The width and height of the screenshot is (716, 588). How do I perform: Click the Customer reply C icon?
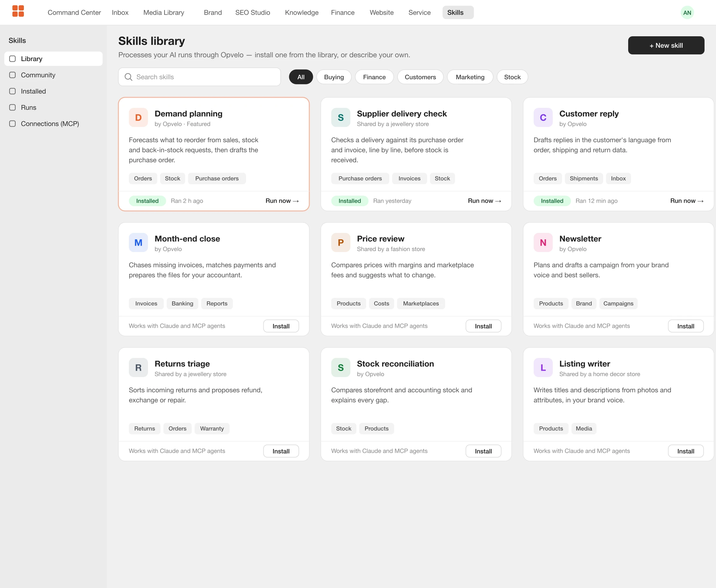[543, 117]
